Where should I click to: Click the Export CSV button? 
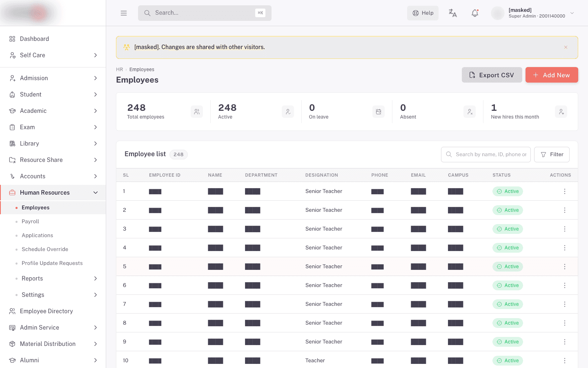coord(492,75)
